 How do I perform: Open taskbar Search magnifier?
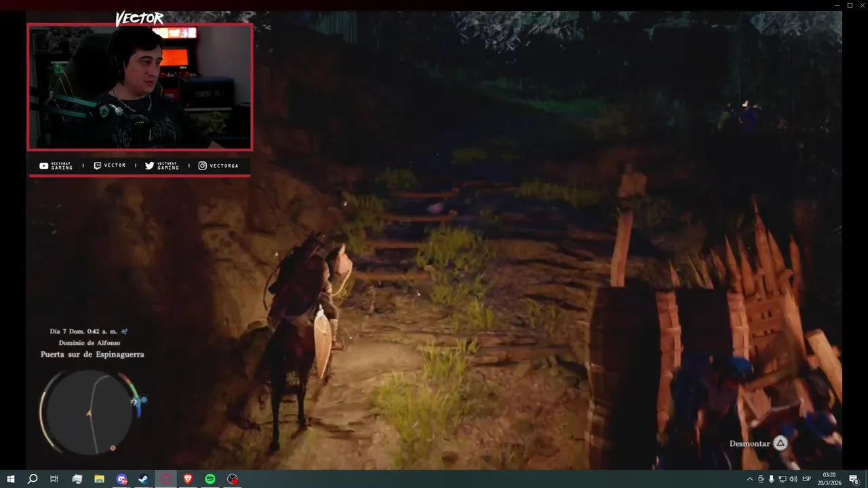coord(32,479)
